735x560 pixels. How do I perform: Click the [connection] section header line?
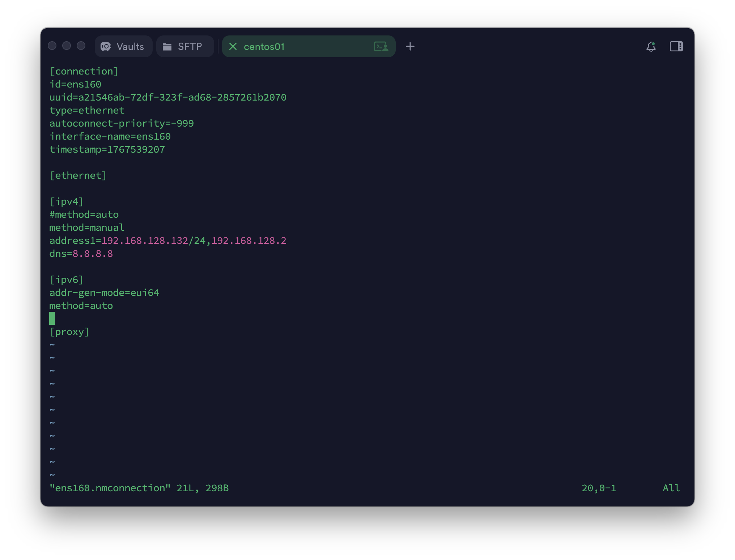click(x=84, y=71)
